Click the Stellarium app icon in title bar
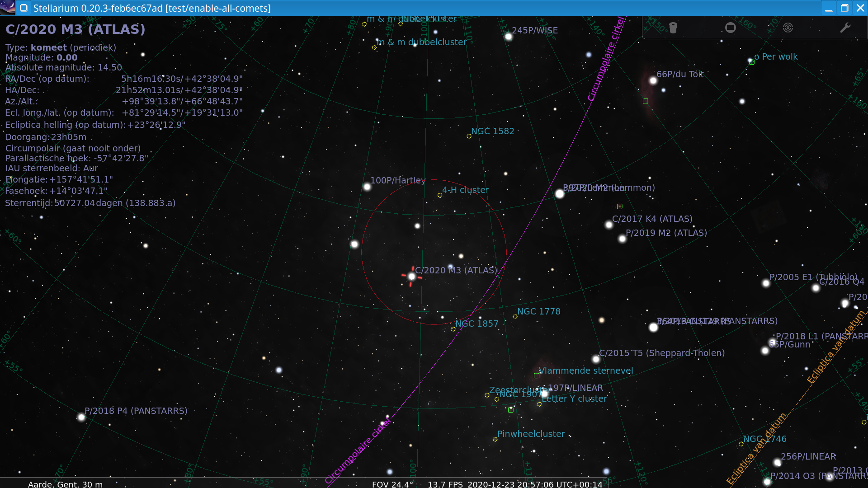Screen dimensions: 868x488 pyautogui.click(x=8, y=8)
